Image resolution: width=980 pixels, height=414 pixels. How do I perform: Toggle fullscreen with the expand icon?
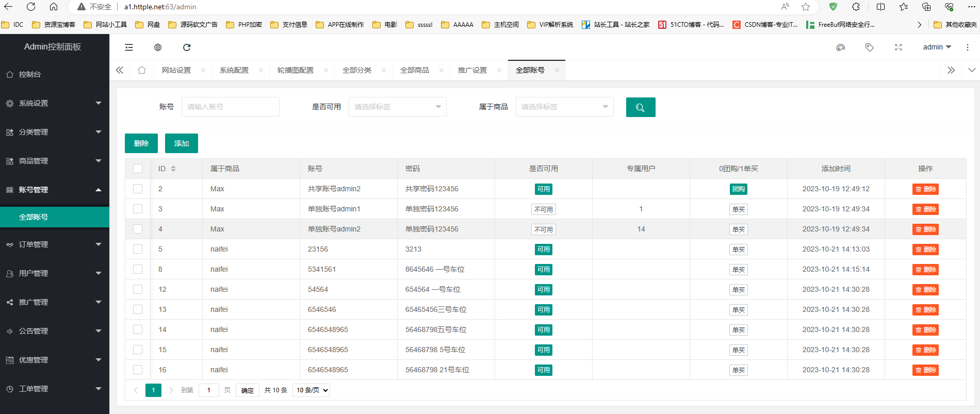[x=899, y=47]
